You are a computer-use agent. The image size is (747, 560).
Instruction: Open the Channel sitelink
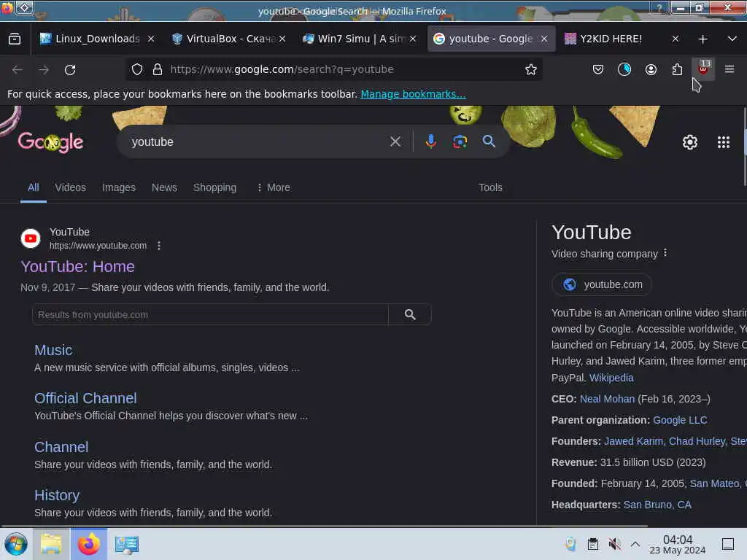(x=61, y=447)
